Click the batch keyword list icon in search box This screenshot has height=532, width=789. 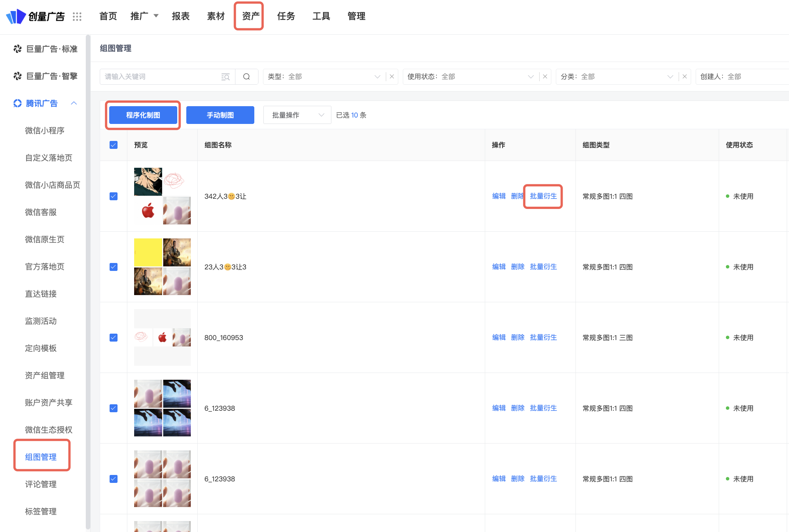226,77
